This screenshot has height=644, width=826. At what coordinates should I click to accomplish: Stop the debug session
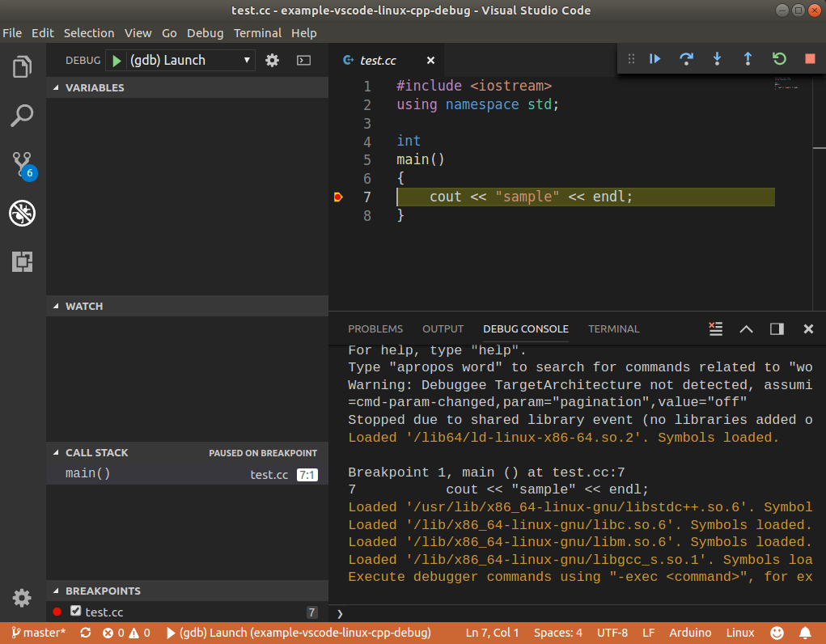[x=810, y=58]
